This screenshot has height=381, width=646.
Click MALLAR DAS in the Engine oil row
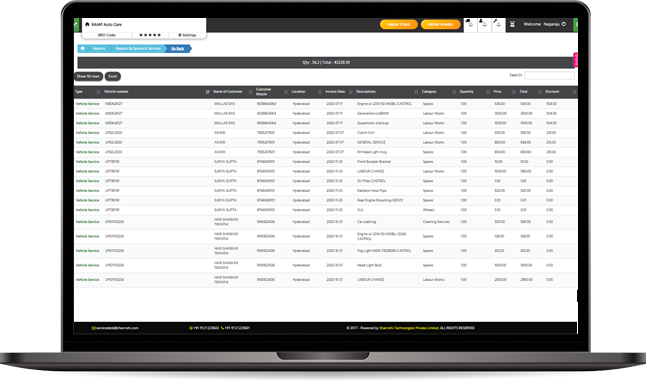coord(225,104)
